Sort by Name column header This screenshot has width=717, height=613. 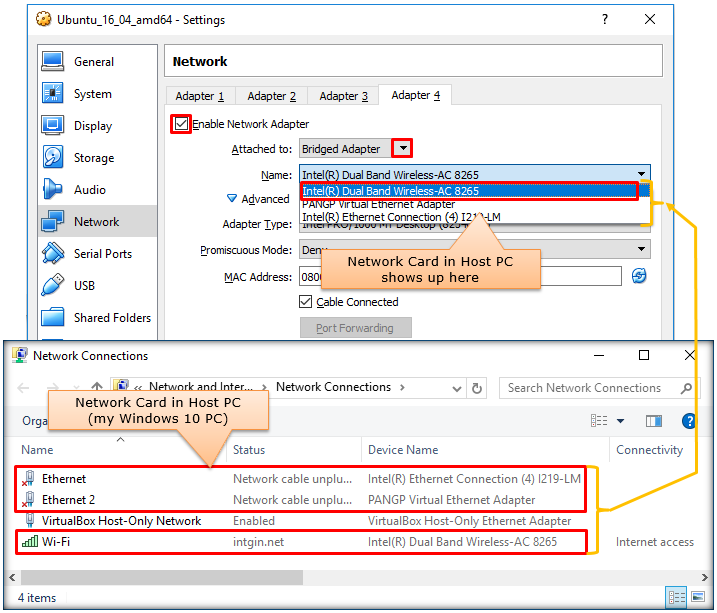37,450
